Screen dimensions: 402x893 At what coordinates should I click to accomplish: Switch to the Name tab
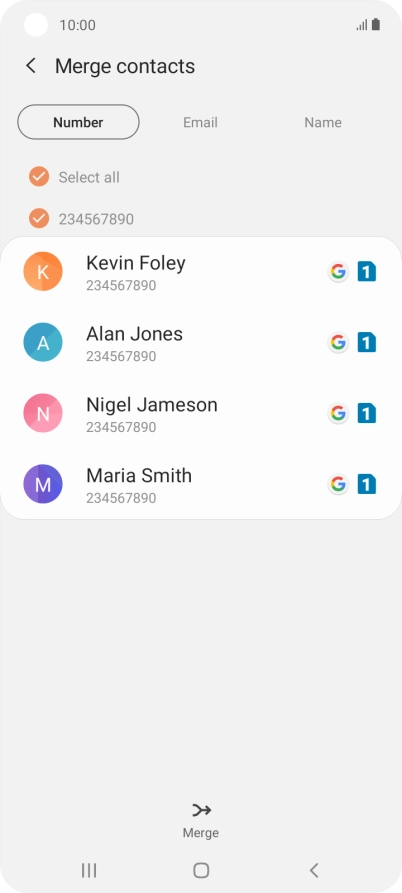pos(323,122)
